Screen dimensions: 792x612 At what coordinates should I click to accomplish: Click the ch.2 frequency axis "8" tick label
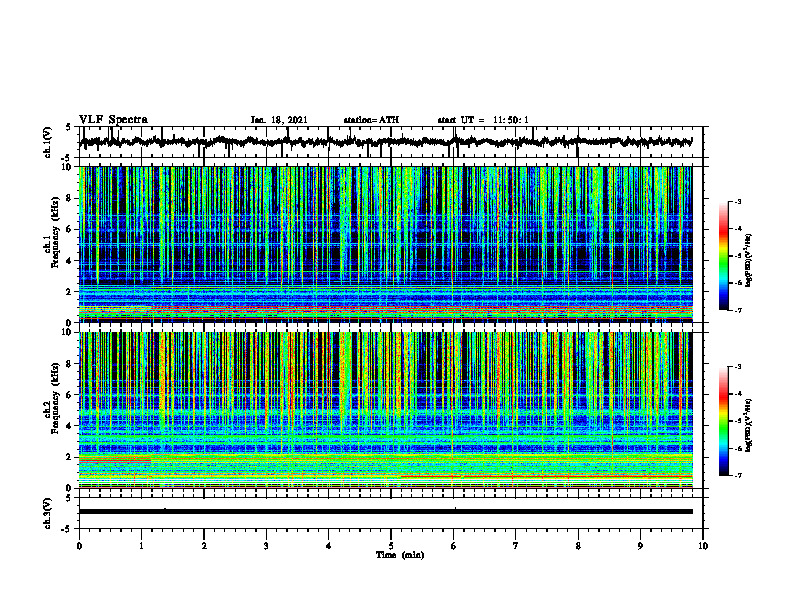[69, 364]
